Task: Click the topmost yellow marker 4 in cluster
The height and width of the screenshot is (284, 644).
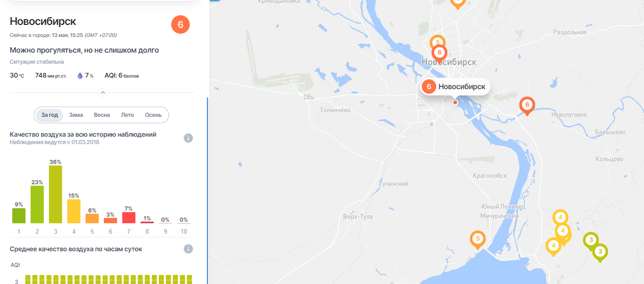Action: (560, 218)
